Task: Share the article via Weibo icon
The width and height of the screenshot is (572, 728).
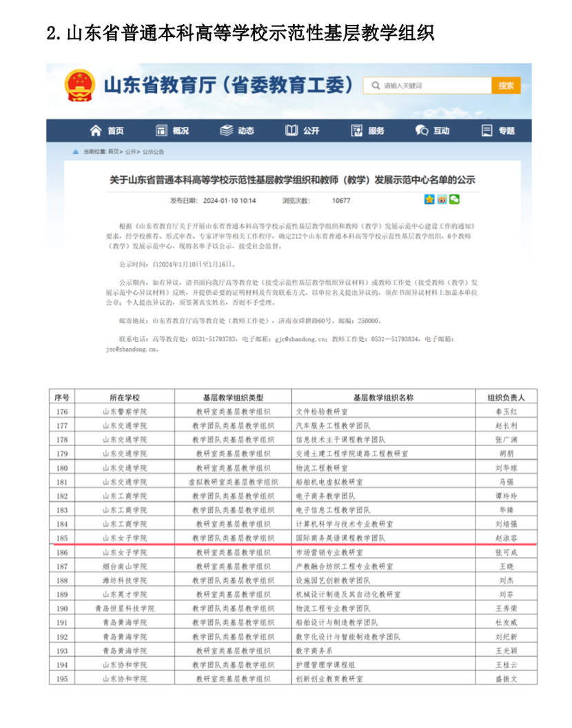Action: point(442,200)
